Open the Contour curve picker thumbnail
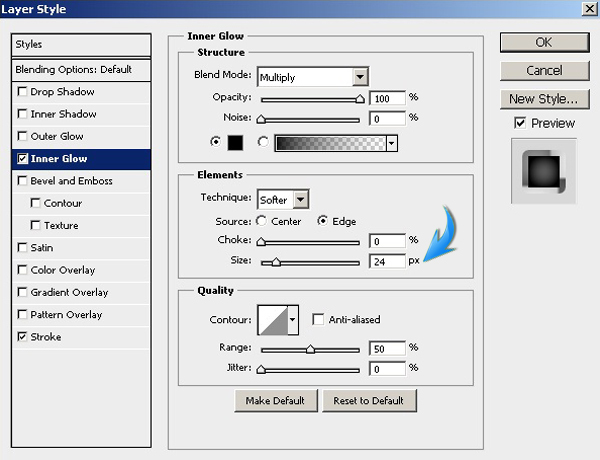The image size is (600, 460). click(x=272, y=320)
